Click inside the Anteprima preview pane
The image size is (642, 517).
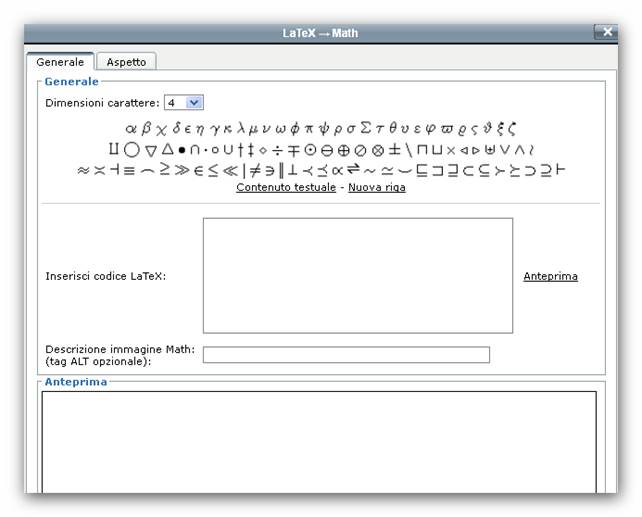319,442
